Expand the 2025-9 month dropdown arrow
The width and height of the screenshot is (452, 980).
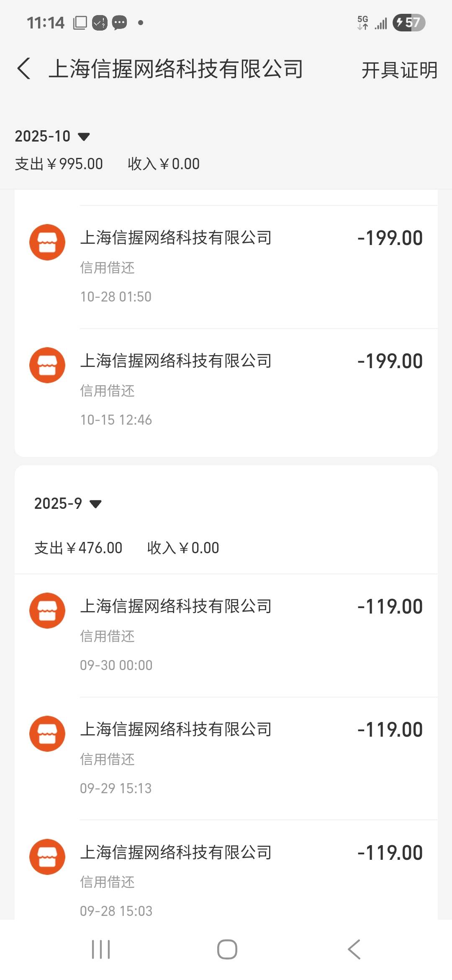pos(96,504)
